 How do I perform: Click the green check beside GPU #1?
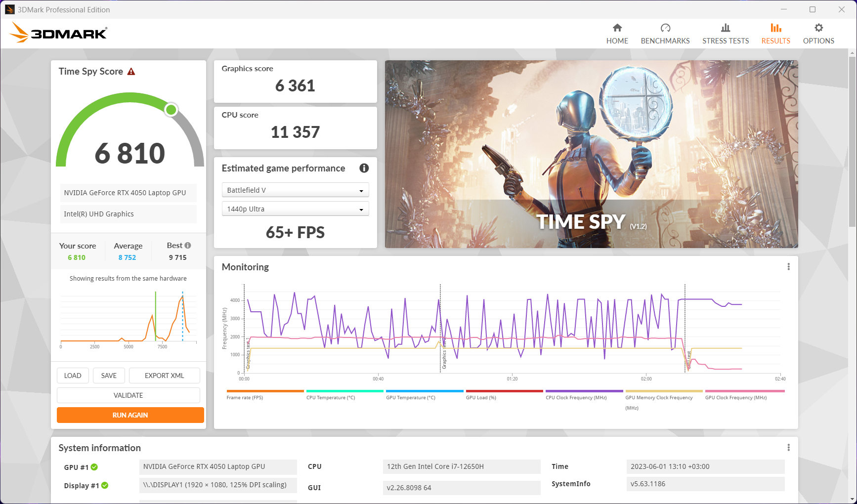tap(94, 467)
